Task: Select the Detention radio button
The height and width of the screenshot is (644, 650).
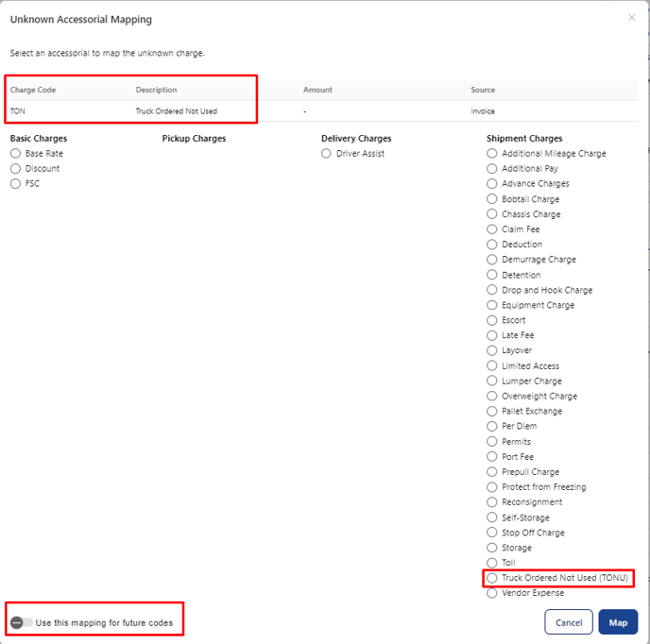Action: pyautogui.click(x=491, y=275)
